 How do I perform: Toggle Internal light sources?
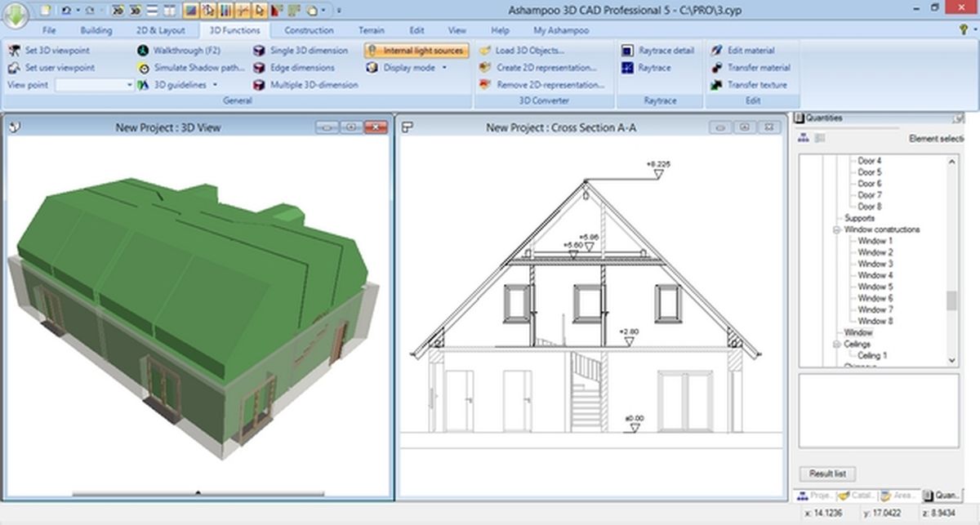417,50
